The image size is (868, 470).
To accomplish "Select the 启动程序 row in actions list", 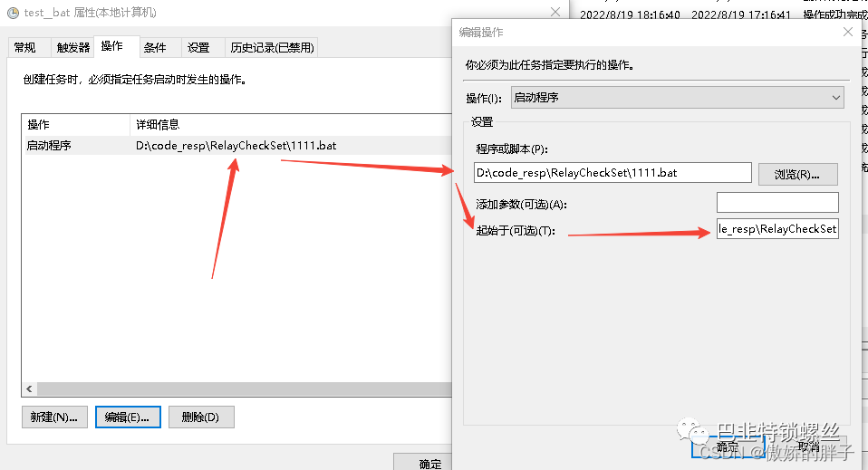I will [x=238, y=146].
